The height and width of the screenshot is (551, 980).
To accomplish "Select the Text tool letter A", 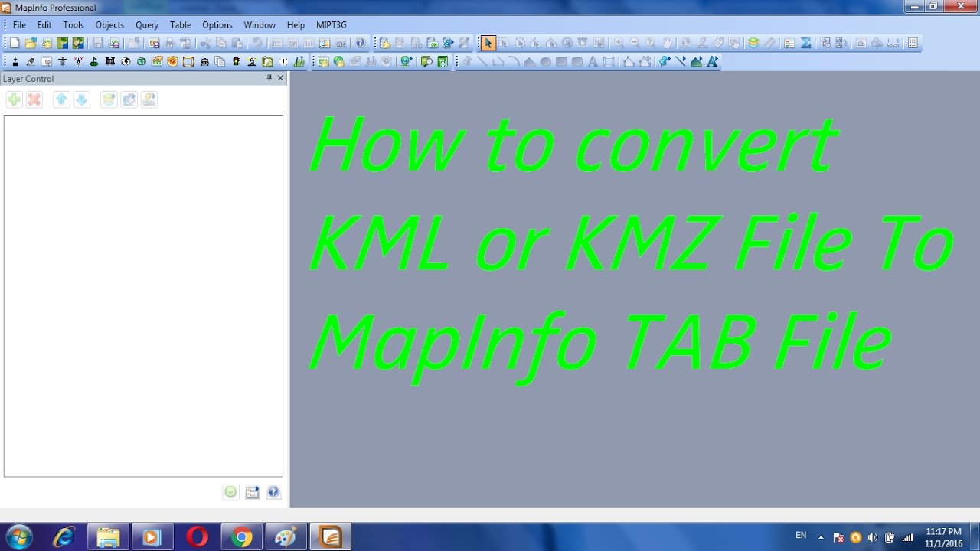I will (x=592, y=61).
